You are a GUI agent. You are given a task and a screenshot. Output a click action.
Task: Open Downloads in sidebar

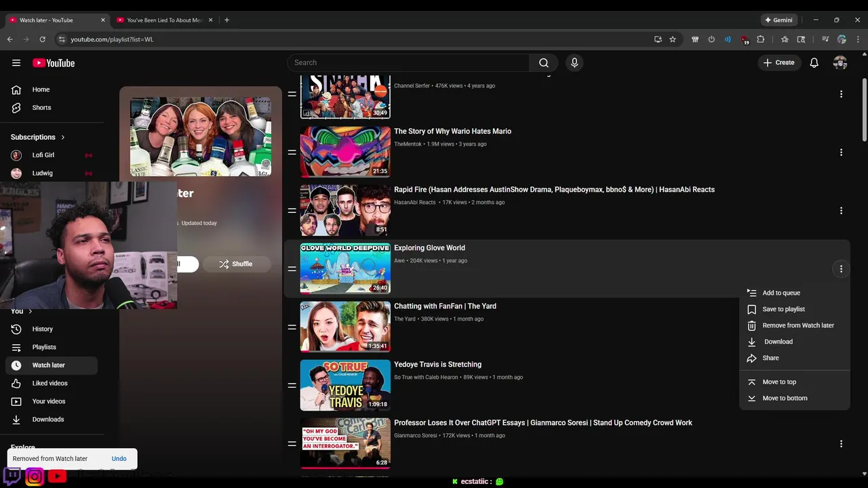point(52,420)
